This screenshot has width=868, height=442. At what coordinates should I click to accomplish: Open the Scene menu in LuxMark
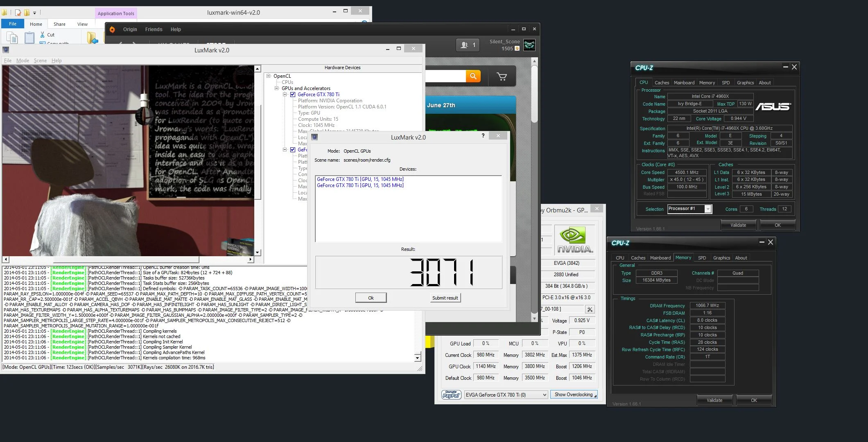click(x=40, y=61)
